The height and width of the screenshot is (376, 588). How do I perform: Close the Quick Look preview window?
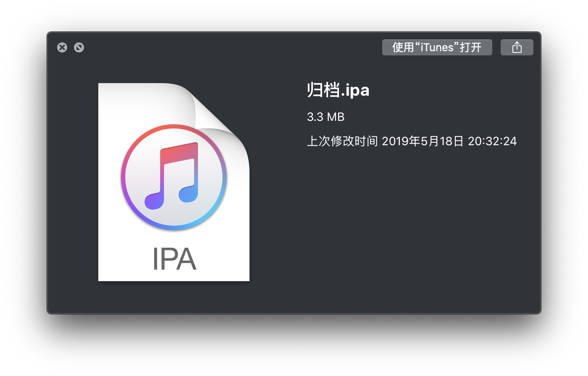click(62, 47)
